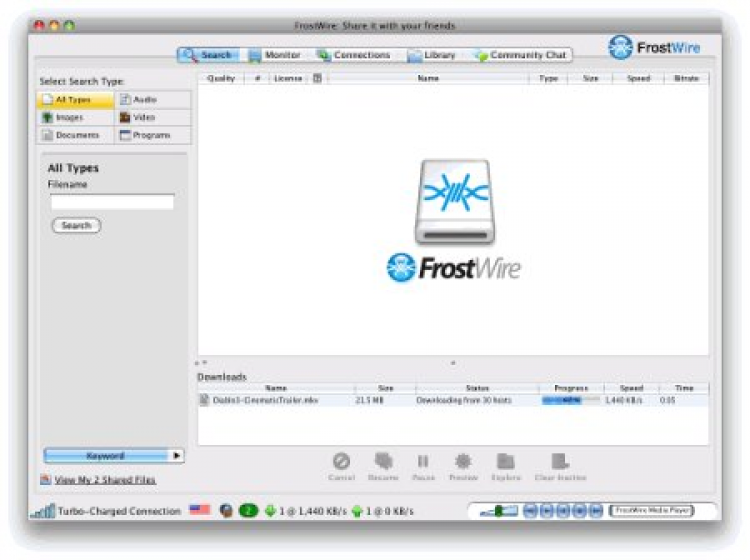Click the green shared files count badge

coord(248,511)
